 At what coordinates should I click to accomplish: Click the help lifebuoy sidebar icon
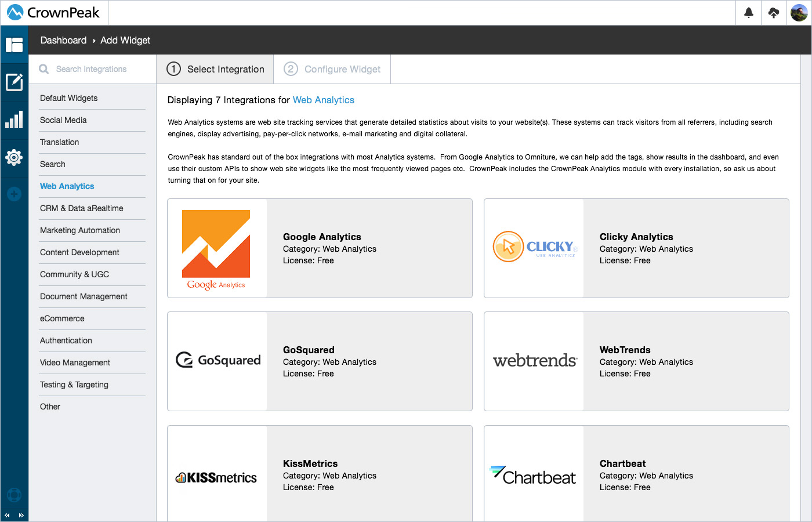(x=14, y=495)
